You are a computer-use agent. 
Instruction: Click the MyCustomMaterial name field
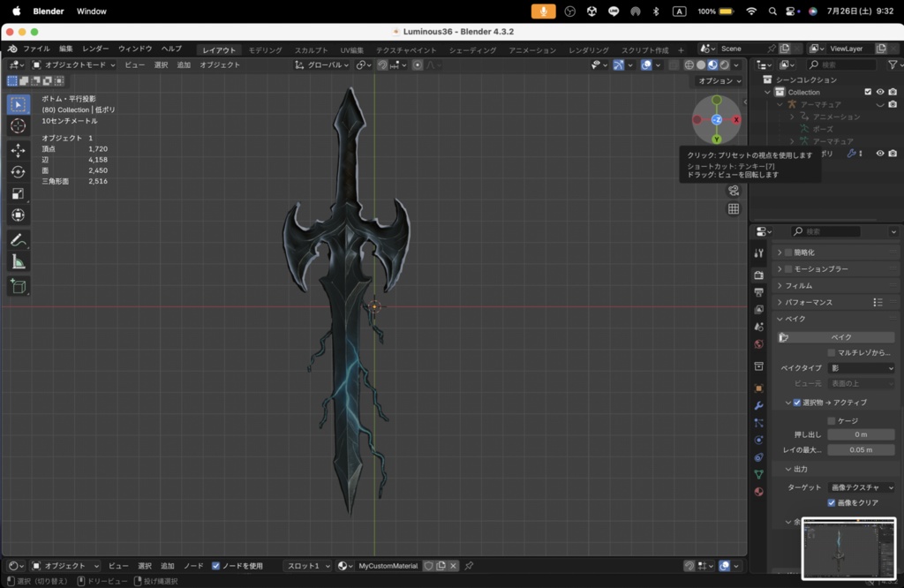(x=387, y=565)
